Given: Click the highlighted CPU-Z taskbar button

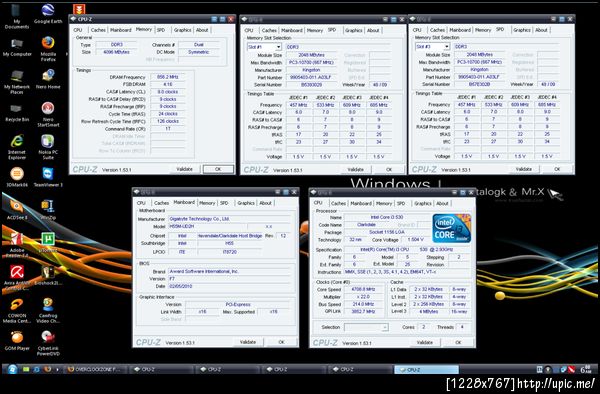Looking at the screenshot, I should 426,370.
